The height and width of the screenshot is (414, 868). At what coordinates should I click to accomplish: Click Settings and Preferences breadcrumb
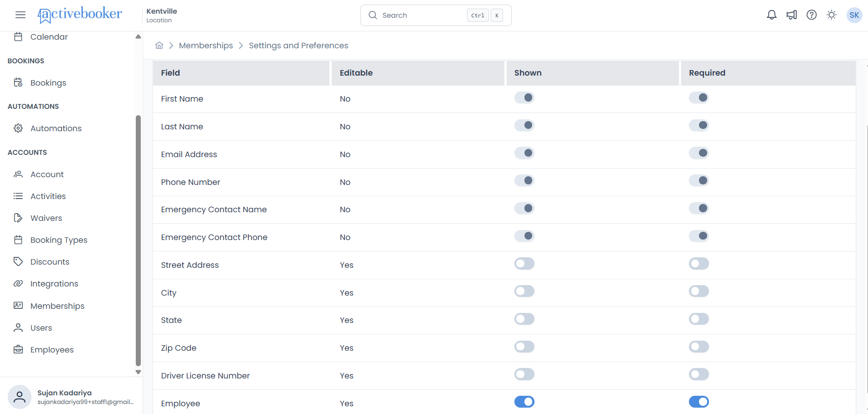[298, 46]
